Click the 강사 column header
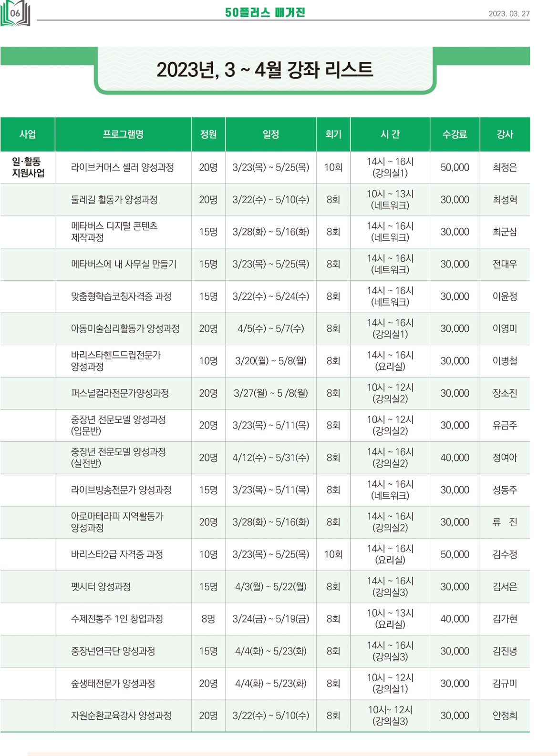 [505, 134]
